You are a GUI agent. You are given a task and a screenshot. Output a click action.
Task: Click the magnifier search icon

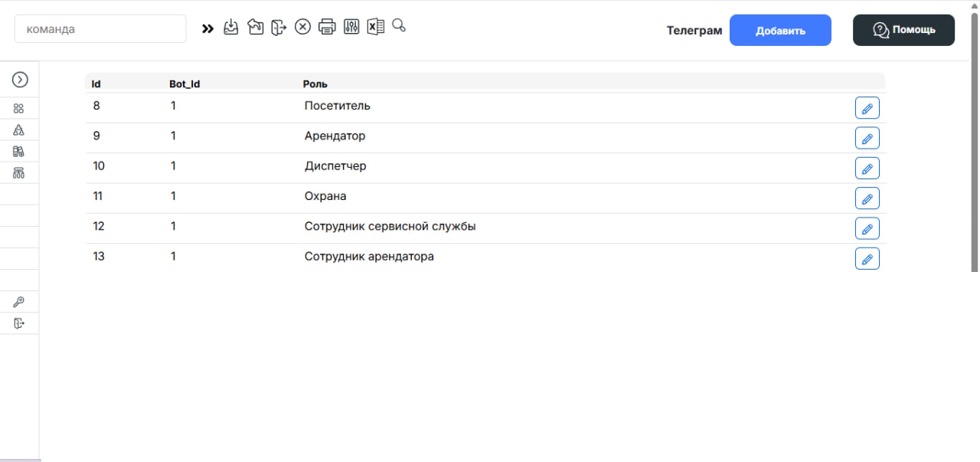click(x=399, y=26)
